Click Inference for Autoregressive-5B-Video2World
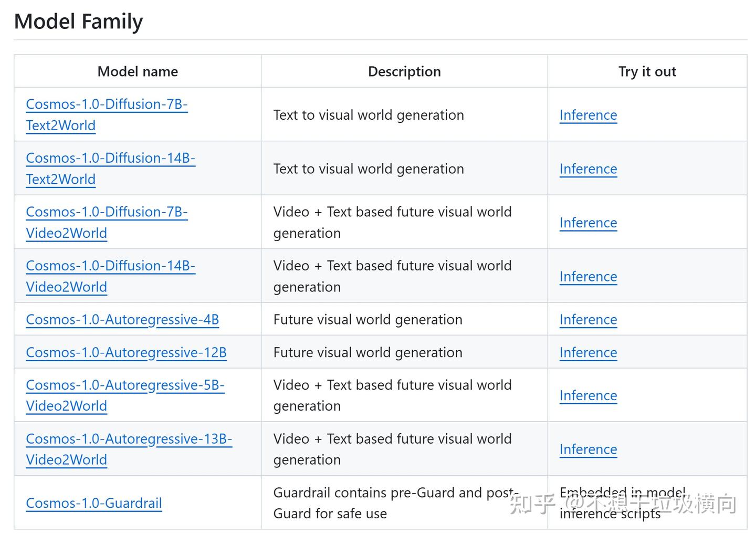Viewport: 756px width, 534px height. point(588,395)
